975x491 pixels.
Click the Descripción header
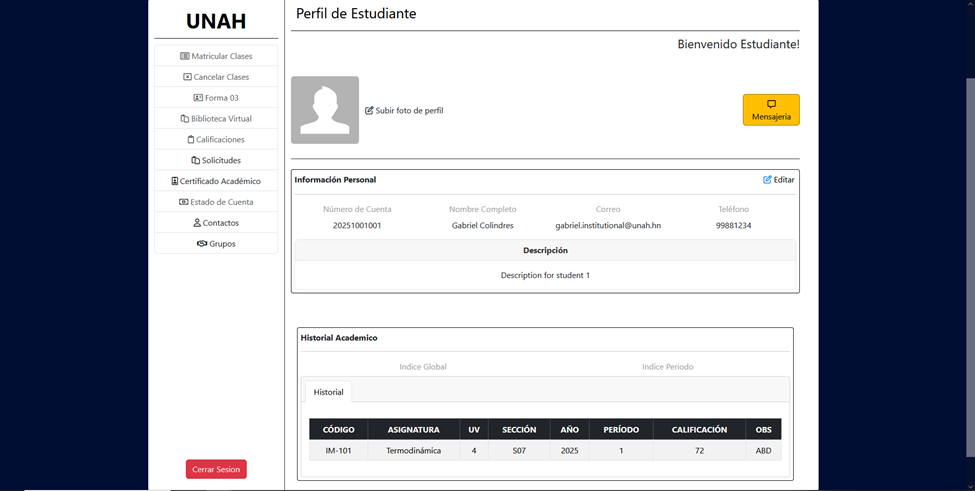545,250
